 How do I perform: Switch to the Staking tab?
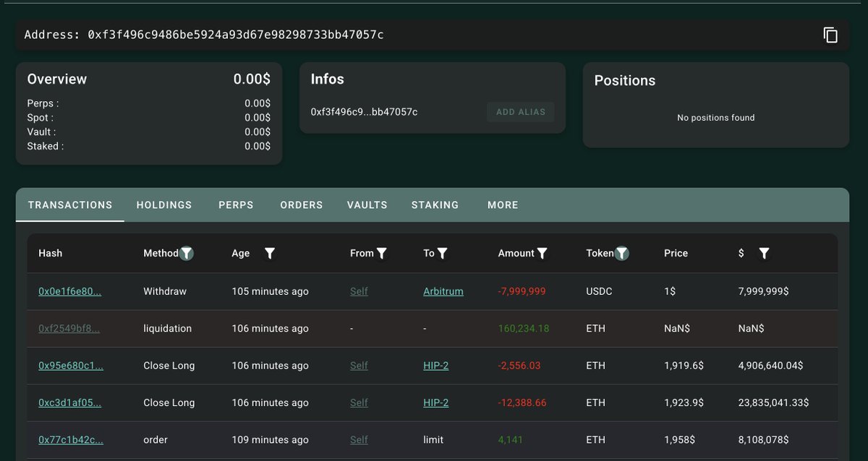(x=435, y=204)
